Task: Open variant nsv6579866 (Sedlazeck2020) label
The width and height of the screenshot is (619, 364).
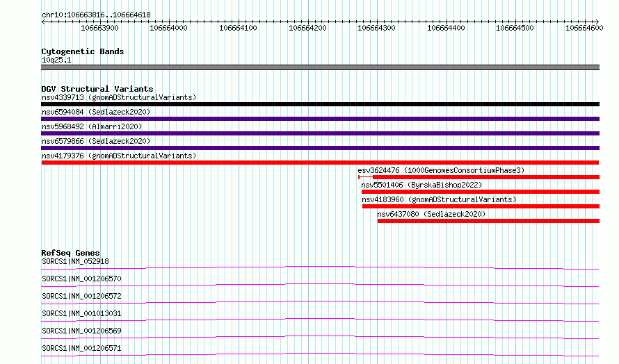Action: [x=96, y=141]
